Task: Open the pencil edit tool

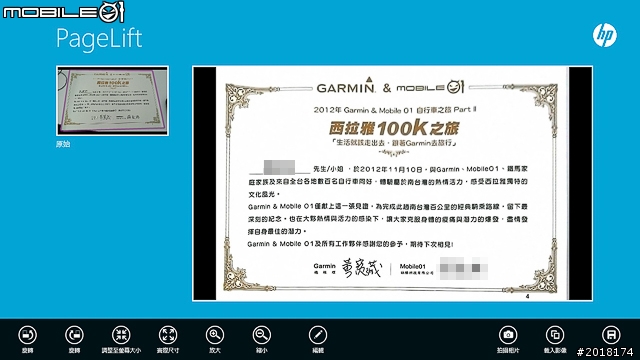Action: (318, 335)
